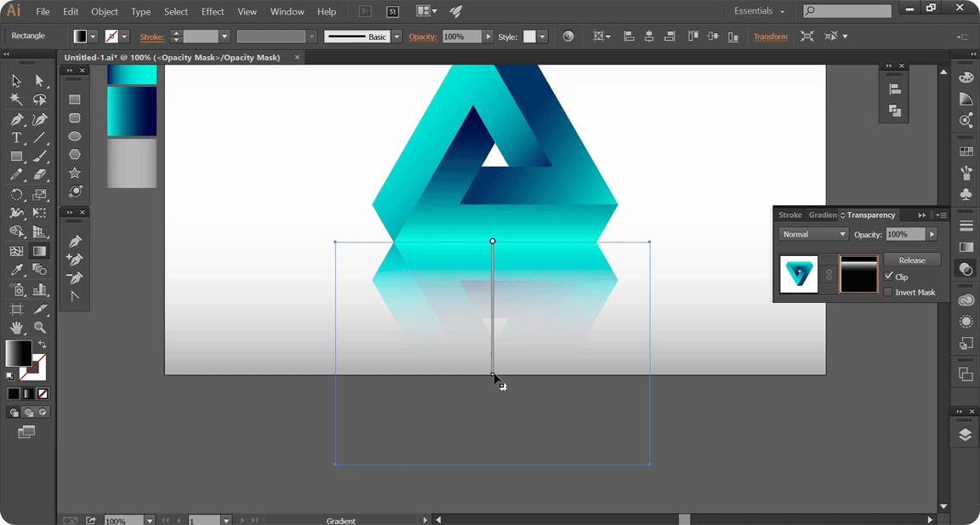Select the Pencil tool

16,175
